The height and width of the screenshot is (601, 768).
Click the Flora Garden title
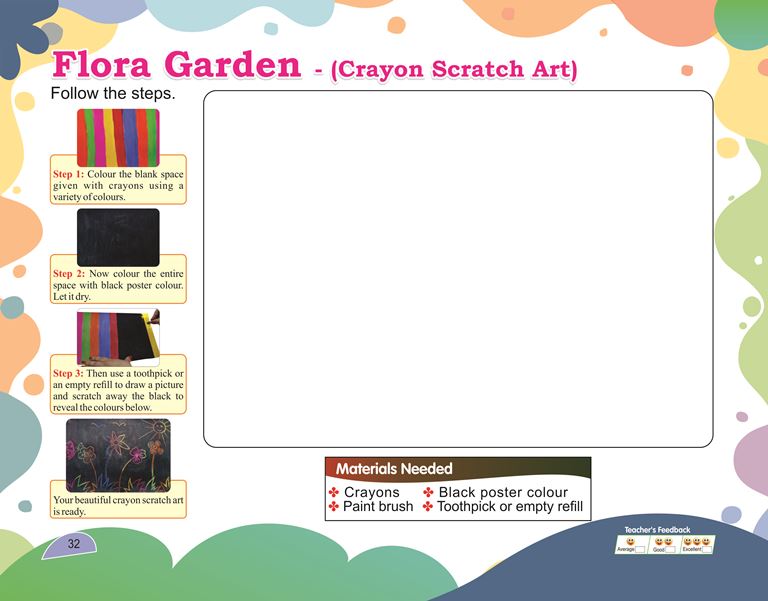(x=176, y=65)
